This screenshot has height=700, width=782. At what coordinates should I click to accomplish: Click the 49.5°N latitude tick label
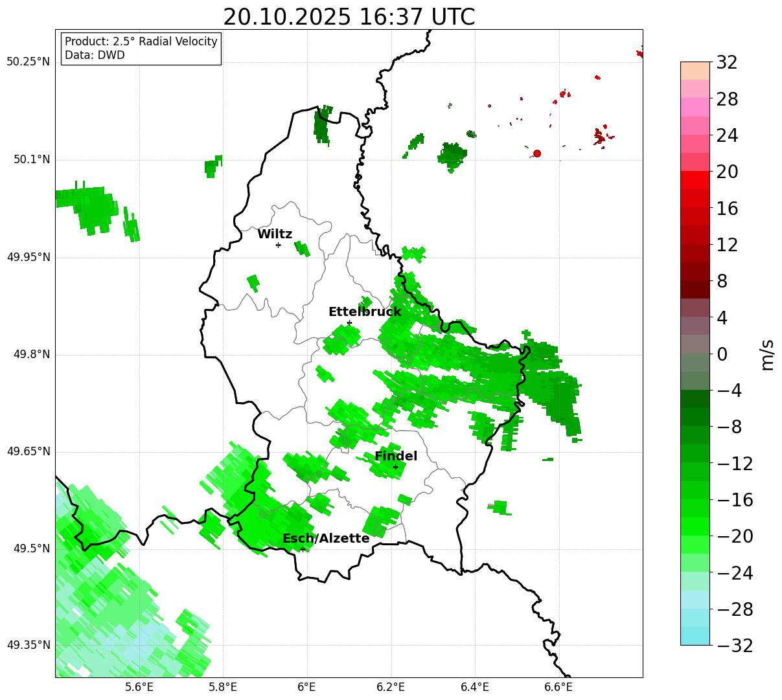tap(32, 549)
